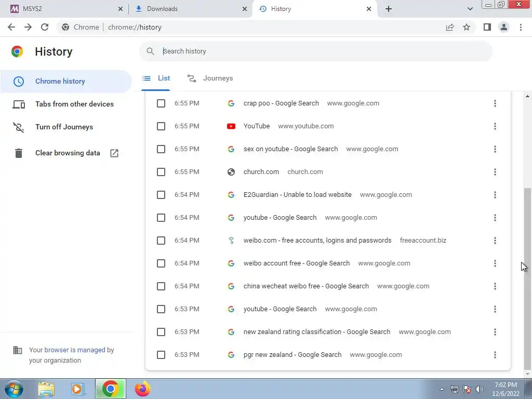532x399 pixels.
Task: Select the History tab
Action: pos(314,9)
